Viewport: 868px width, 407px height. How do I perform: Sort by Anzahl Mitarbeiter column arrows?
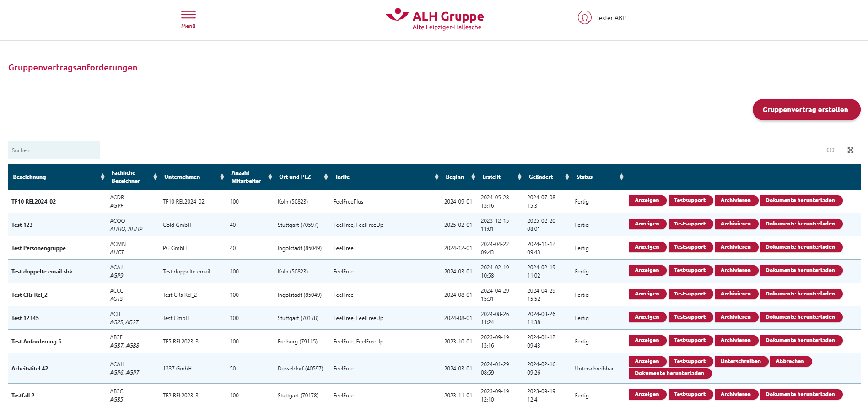270,177
